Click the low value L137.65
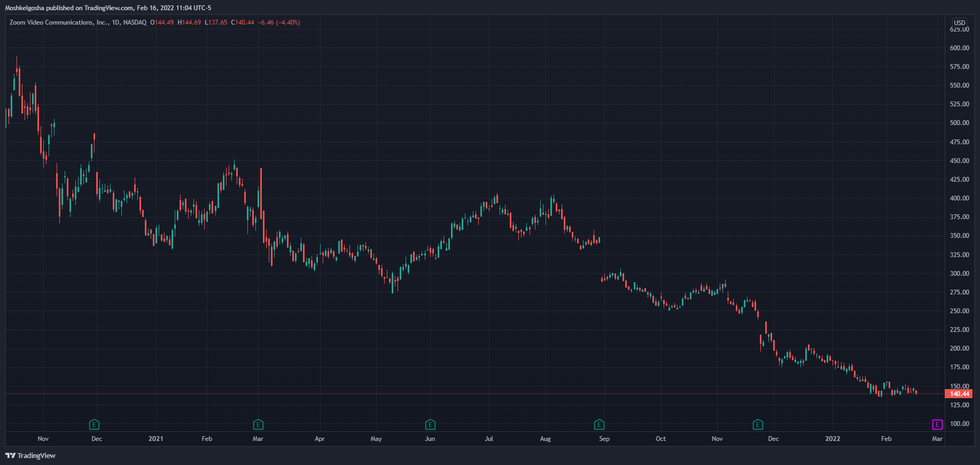 216,22
